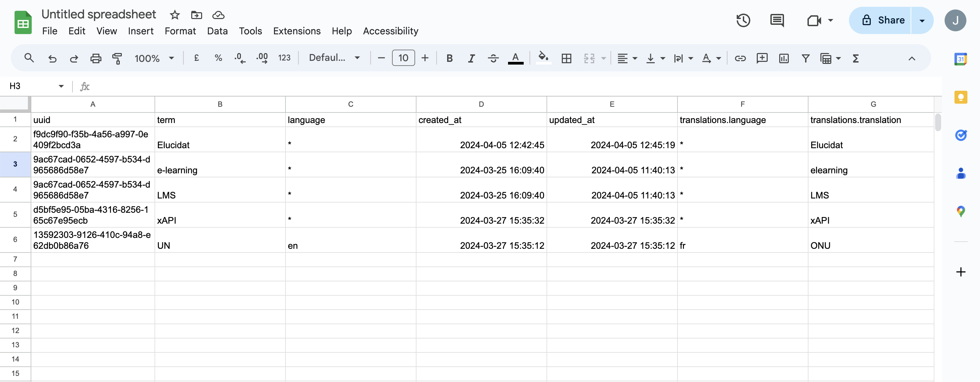The width and height of the screenshot is (980, 382).
Task: Click the print icon
Action: click(96, 58)
